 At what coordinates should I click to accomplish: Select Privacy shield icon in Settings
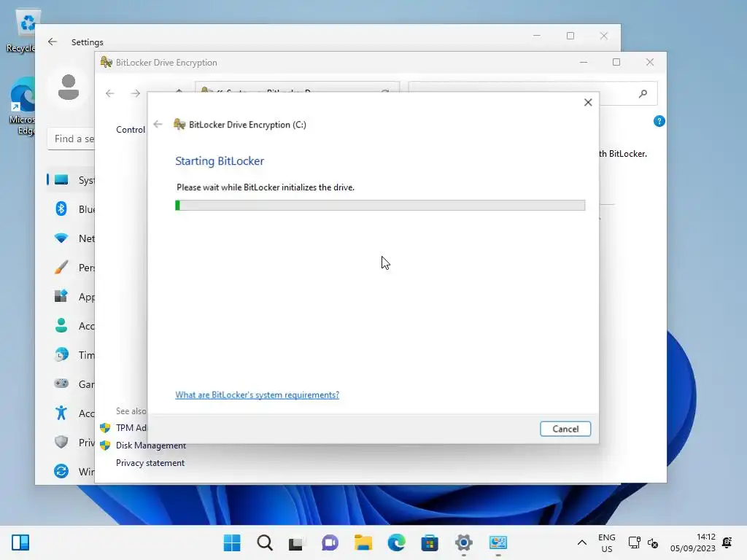(x=61, y=442)
